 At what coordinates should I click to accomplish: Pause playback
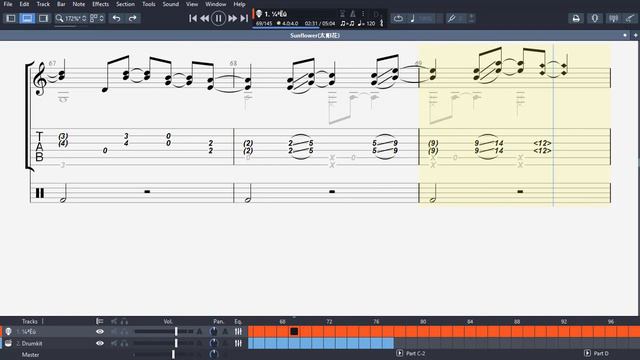pos(218,18)
